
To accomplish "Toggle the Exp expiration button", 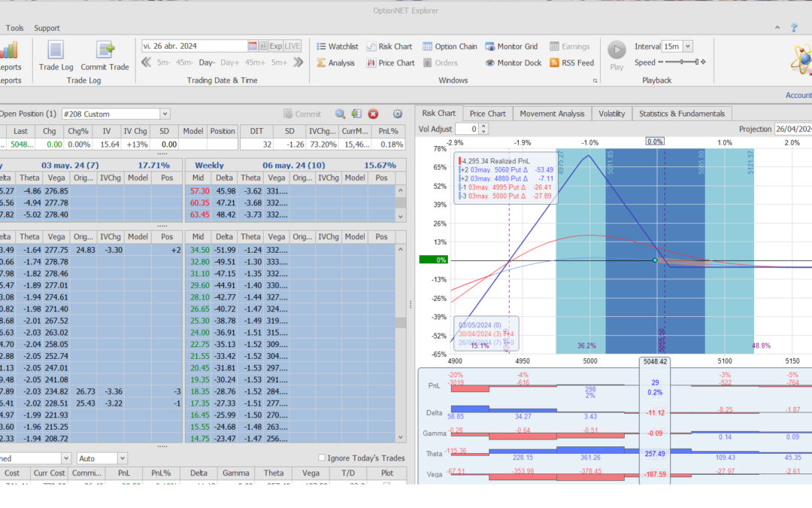I will tap(276, 46).
